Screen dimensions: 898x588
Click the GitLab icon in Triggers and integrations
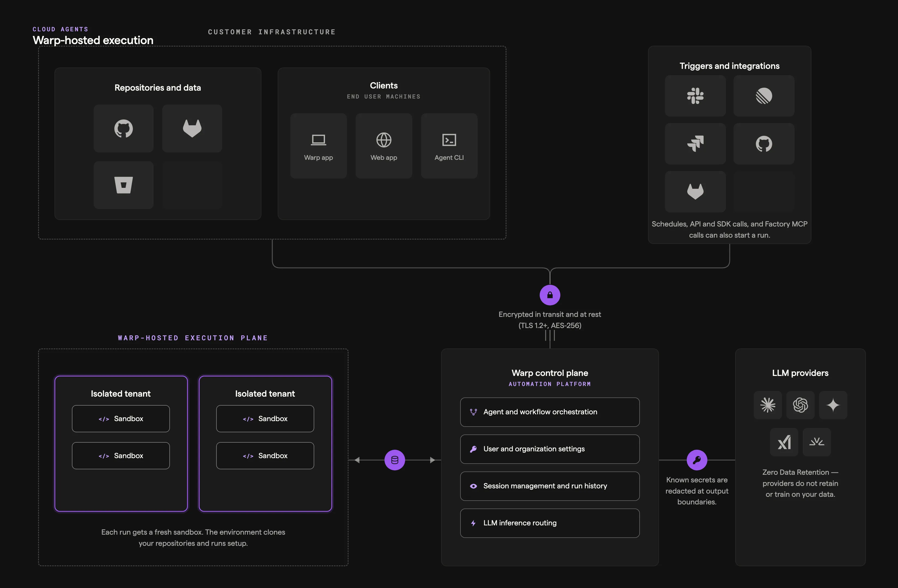pyautogui.click(x=695, y=192)
